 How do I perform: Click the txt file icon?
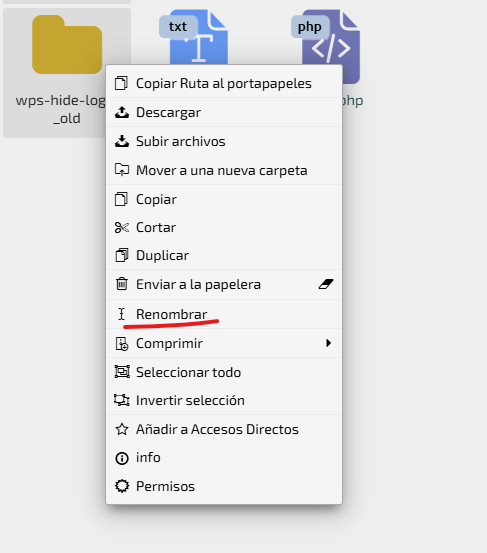pyautogui.click(x=194, y=37)
